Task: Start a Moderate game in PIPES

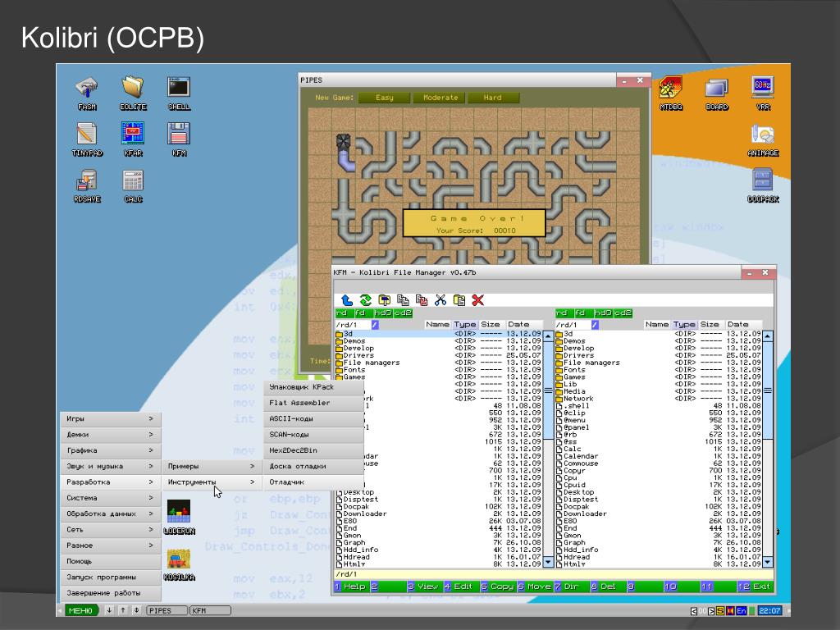Action: [440, 98]
